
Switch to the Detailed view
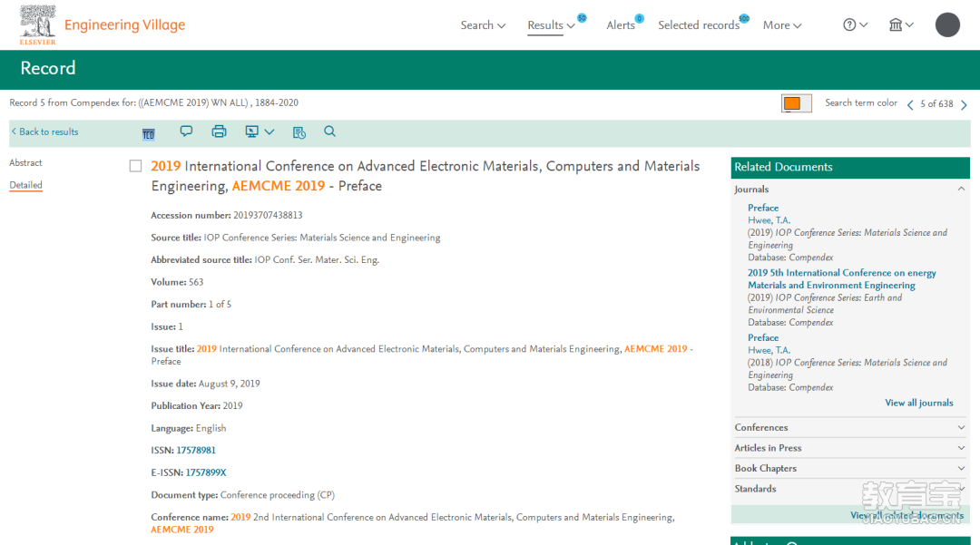coord(25,185)
